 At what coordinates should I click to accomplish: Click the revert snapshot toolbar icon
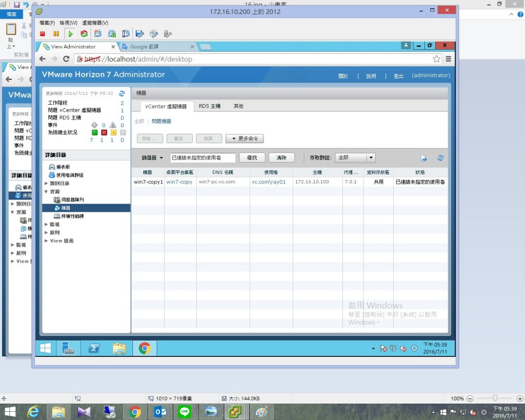click(x=112, y=34)
